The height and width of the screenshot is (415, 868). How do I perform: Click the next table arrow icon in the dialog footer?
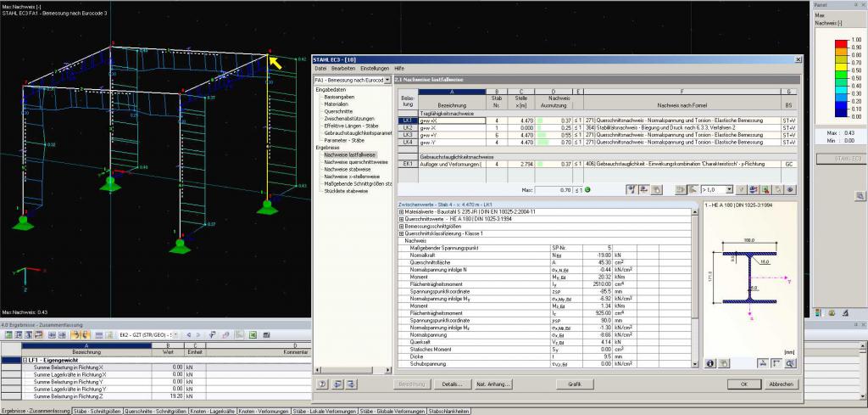pyautogui.click(x=351, y=384)
